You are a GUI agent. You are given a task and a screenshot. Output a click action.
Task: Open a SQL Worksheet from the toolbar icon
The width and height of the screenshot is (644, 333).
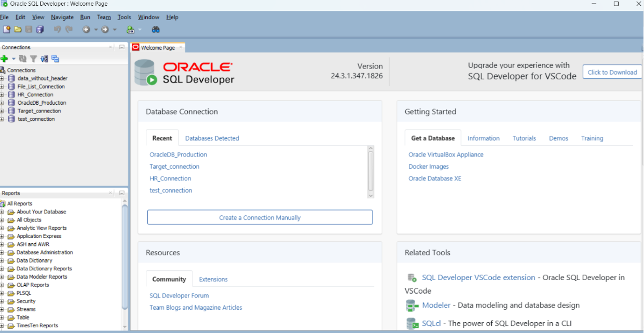(x=130, y=29)
